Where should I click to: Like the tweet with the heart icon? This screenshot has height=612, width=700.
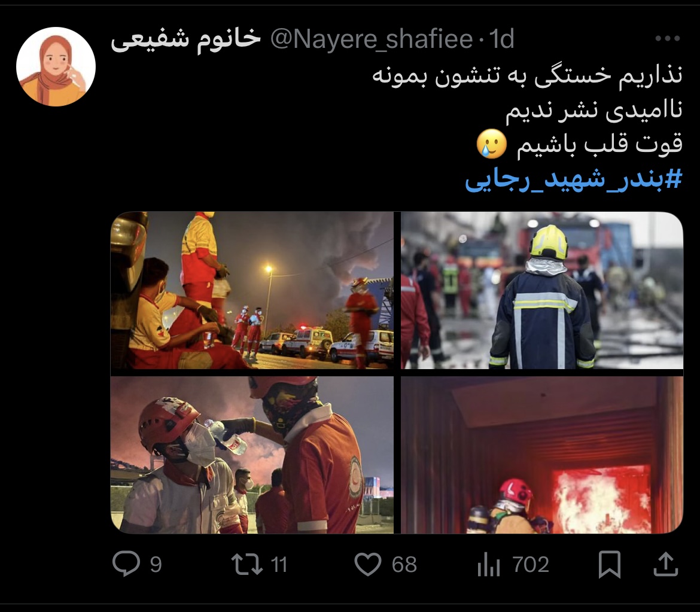pos(368,564)
